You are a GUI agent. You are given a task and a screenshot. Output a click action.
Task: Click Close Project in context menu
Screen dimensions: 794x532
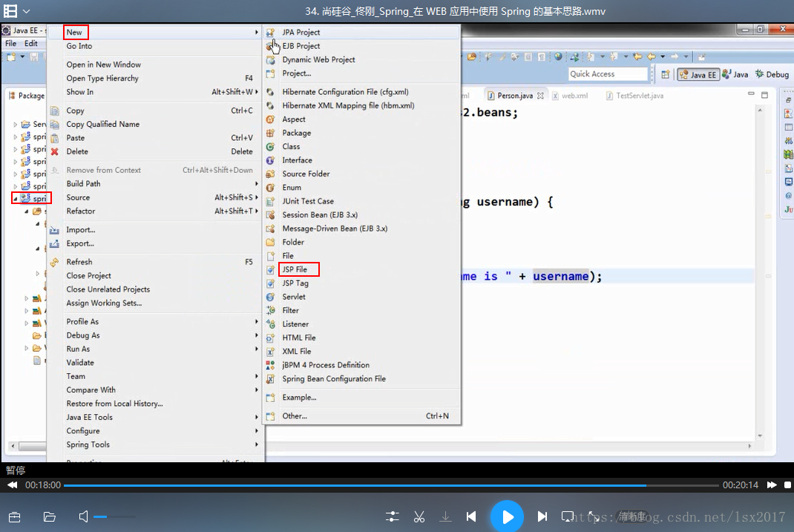pyautogui.click(x=88, y=275)
